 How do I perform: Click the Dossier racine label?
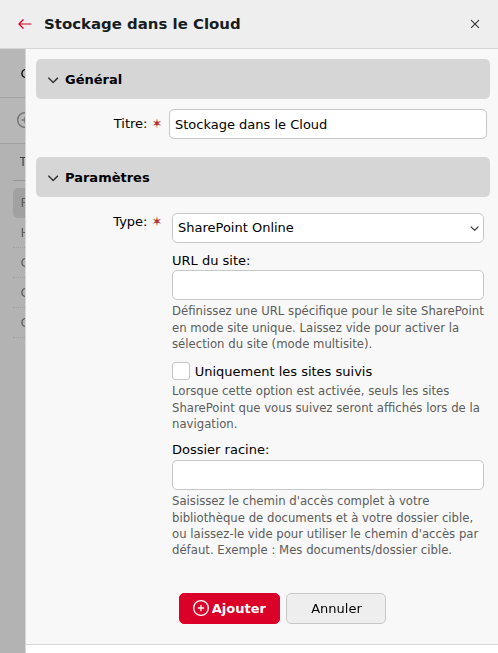pos(221,450)
